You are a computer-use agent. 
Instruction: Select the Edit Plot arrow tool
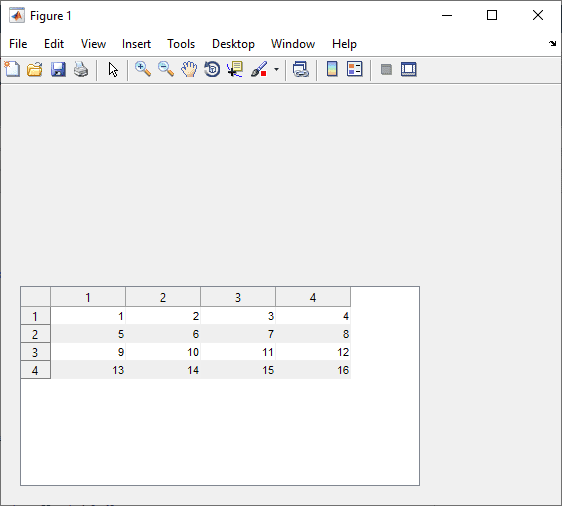(x=113, y=69)
